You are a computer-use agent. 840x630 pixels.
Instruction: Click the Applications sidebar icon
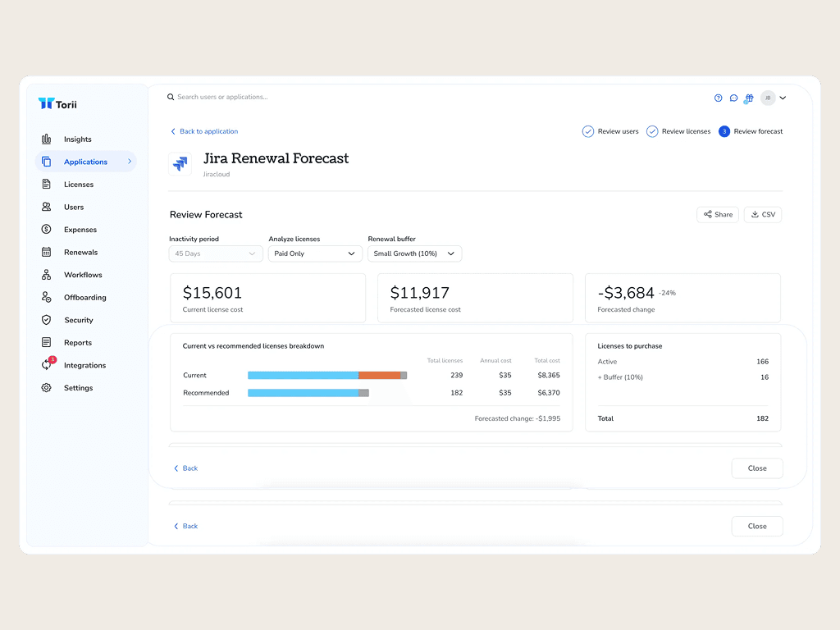(x=47, y=162)
